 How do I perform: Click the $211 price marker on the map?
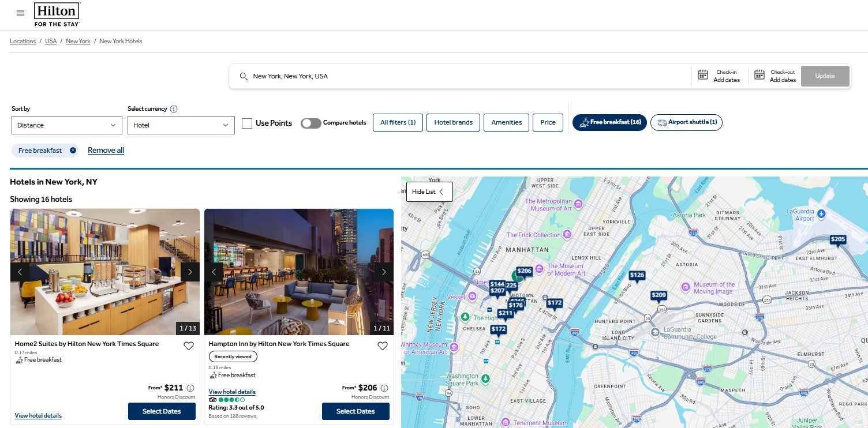(505, 314)
